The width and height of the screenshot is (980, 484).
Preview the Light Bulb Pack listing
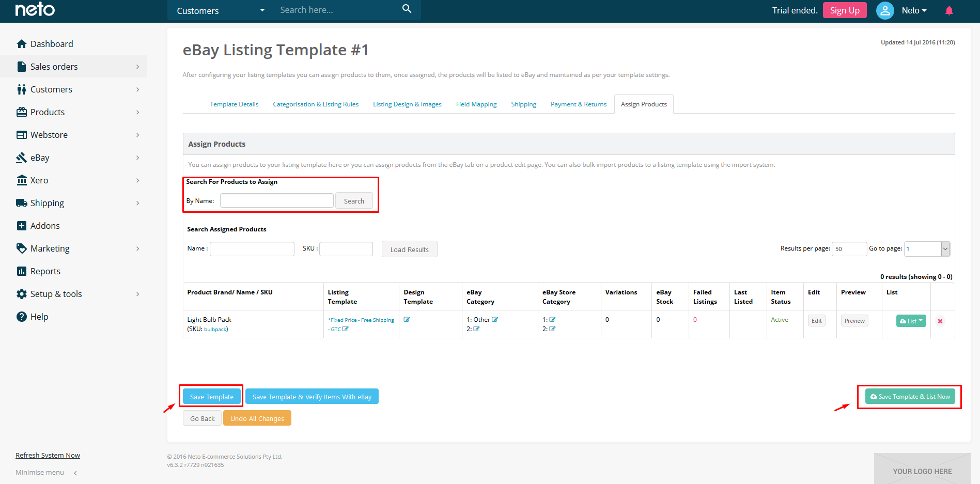854,321
